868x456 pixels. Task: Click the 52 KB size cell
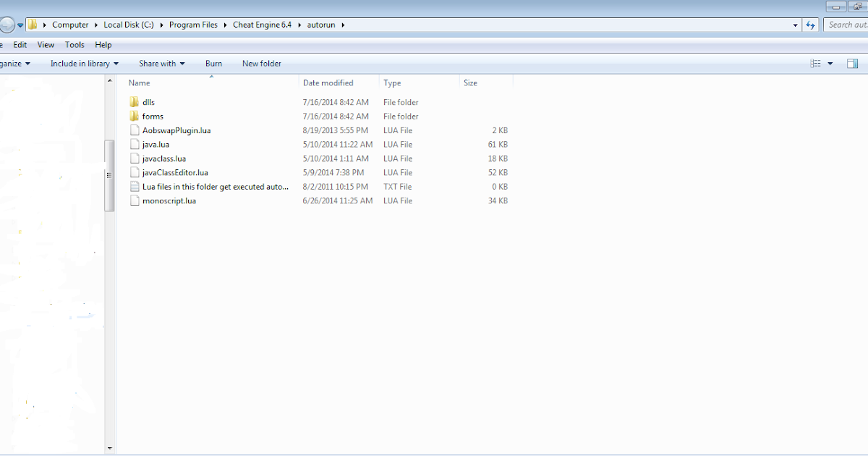pos(498,172)
